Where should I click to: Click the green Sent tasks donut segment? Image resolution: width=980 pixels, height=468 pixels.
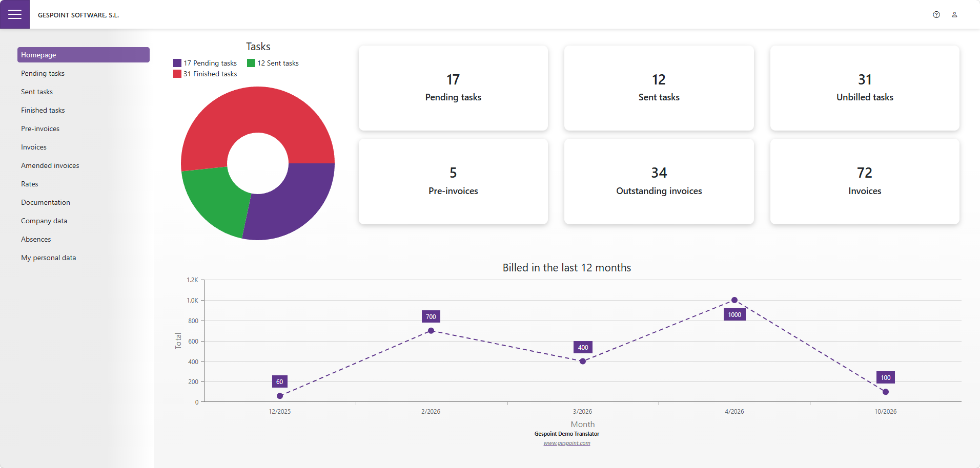pos(216,198)
